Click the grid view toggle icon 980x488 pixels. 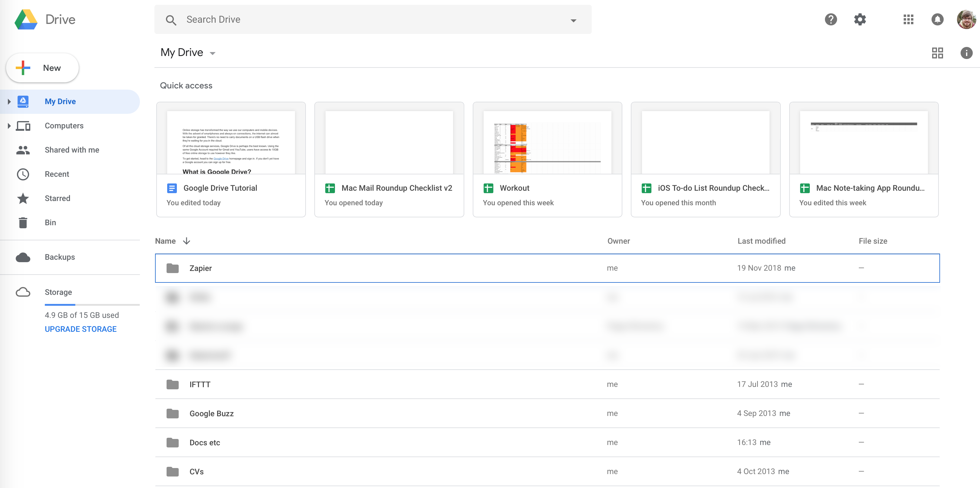(x=938, y=53)
